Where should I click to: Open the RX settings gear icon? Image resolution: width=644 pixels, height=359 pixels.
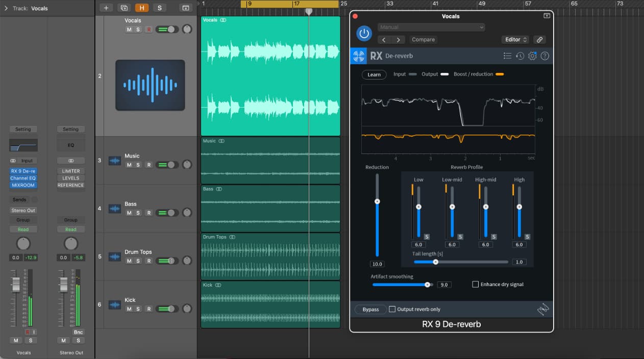pyautogui.click(x=532, y=56)
